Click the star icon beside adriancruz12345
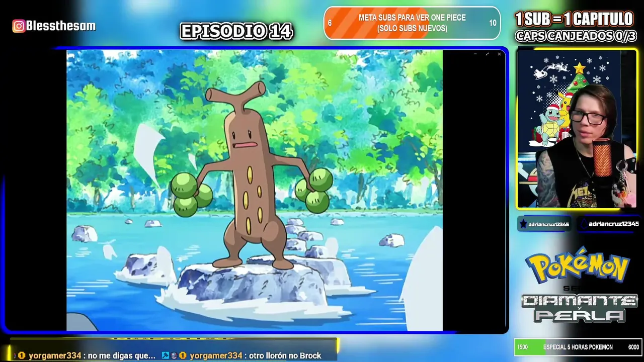 tap(523, 224)
